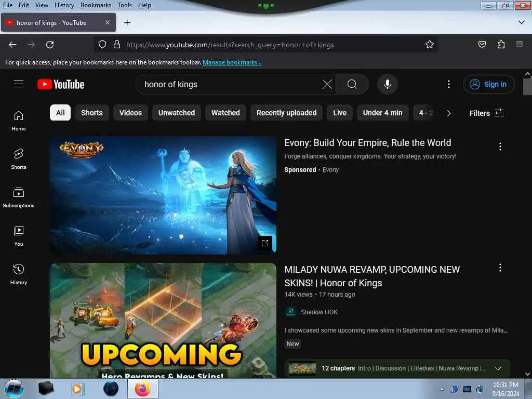Show hidden system tray icons
Image resolution: width=532 pixels, height=399 pixels.
(442, 389)
